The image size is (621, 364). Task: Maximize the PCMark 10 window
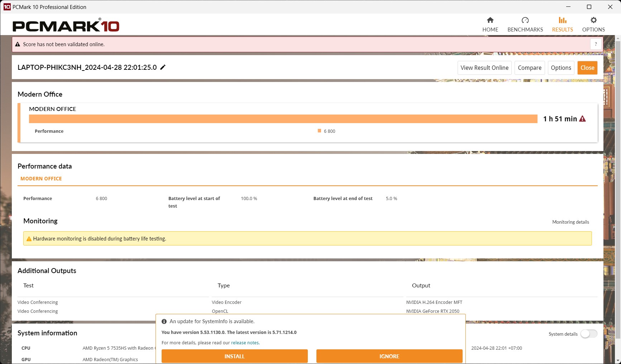click(589, 7)
